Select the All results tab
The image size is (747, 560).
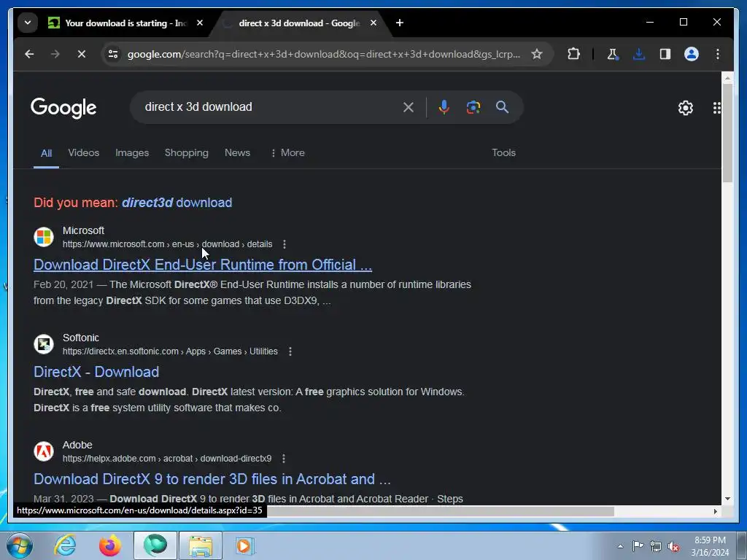(46, 153)
